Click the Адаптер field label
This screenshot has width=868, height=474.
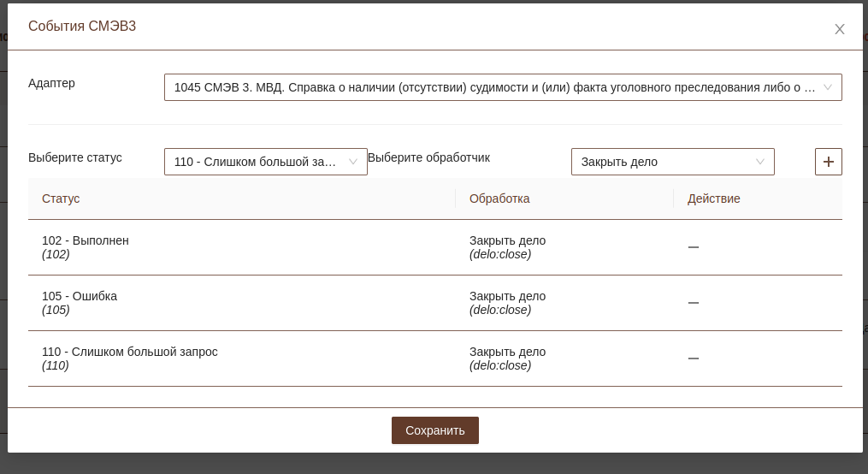coord(51,83)
